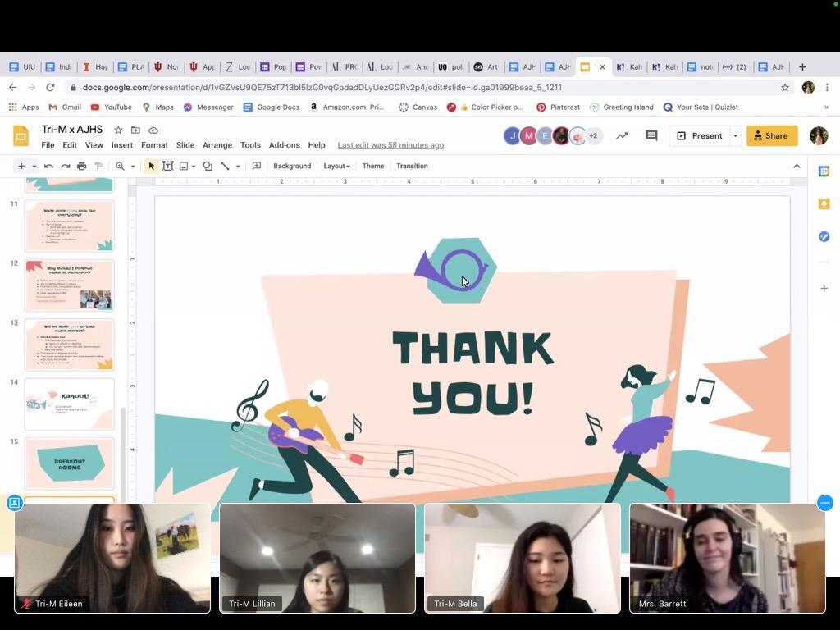Open the Arrange menu
The height and width of the screenshot is (630, 840).
click(x=217, y=145)
